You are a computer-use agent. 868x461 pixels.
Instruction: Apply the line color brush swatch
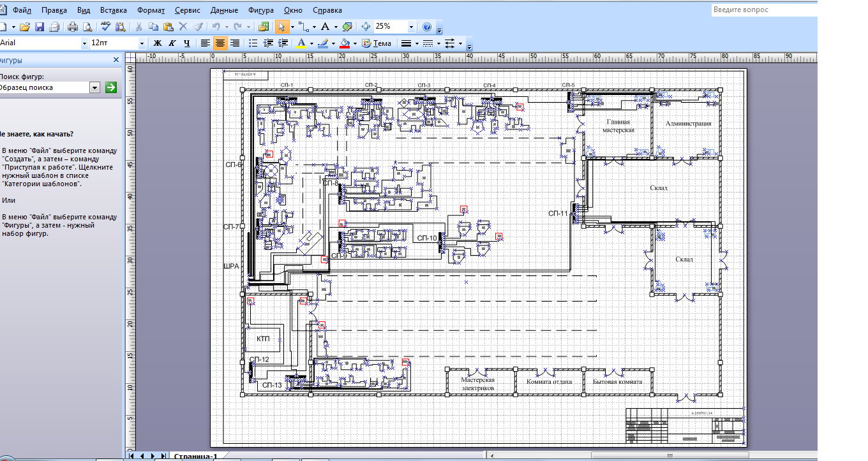[322, 43]
